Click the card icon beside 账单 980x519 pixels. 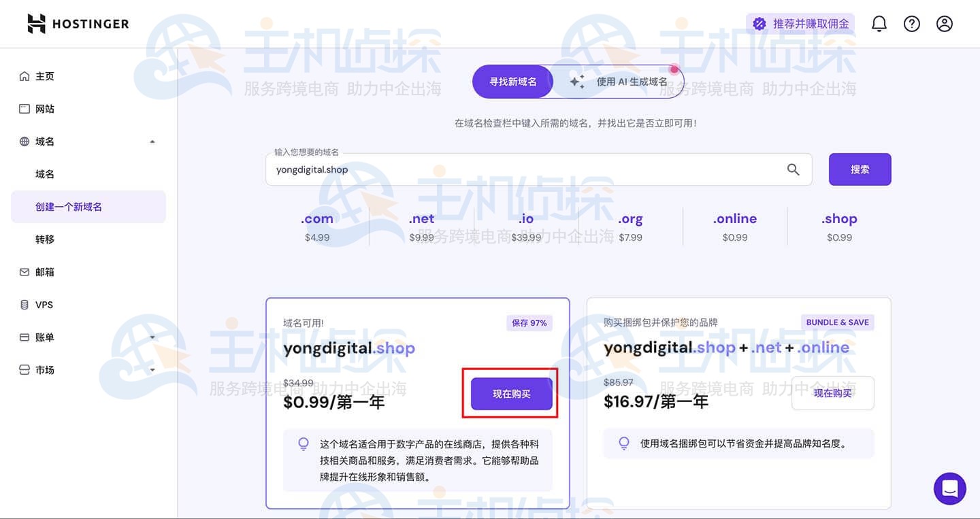[24, 337]
